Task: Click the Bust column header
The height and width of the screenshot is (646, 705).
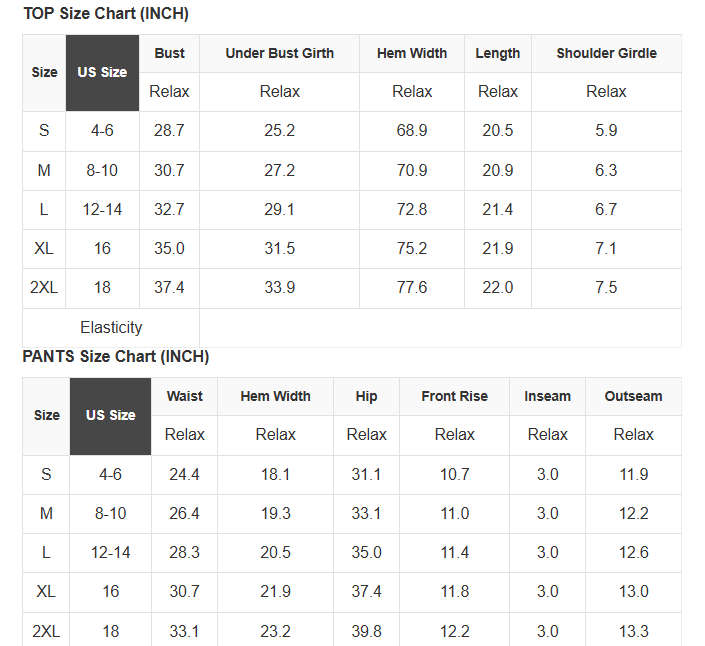Action: pos(170,53)
